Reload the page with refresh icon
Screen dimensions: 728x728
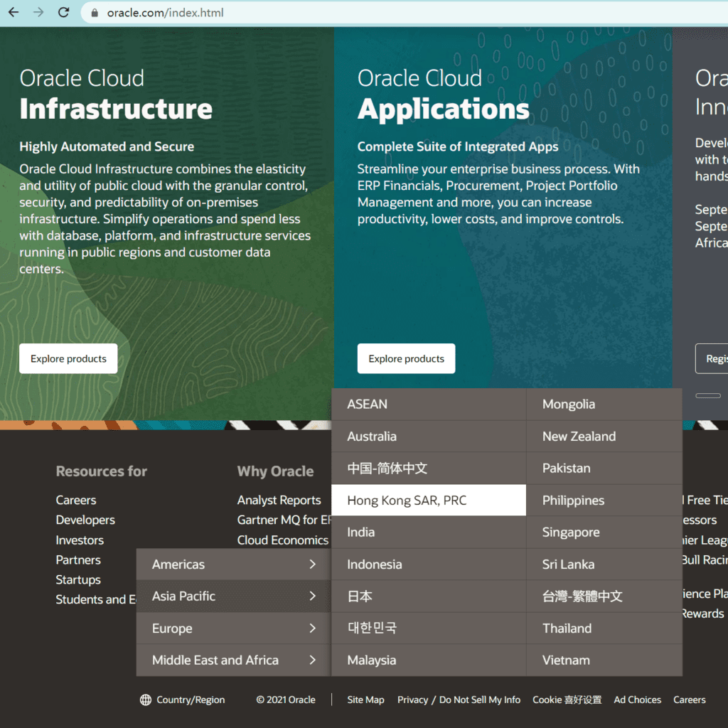click(x=63, y=12)
